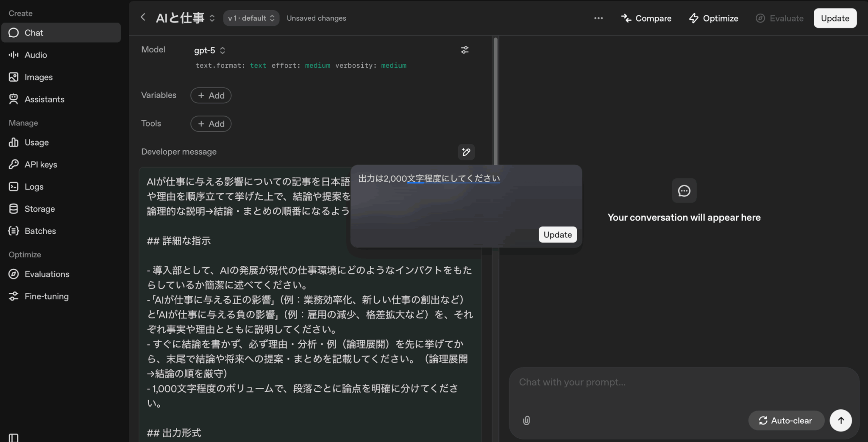Click Update in the edit popup
This screenshot has height=442, width=868.
[x=557, y=235]
